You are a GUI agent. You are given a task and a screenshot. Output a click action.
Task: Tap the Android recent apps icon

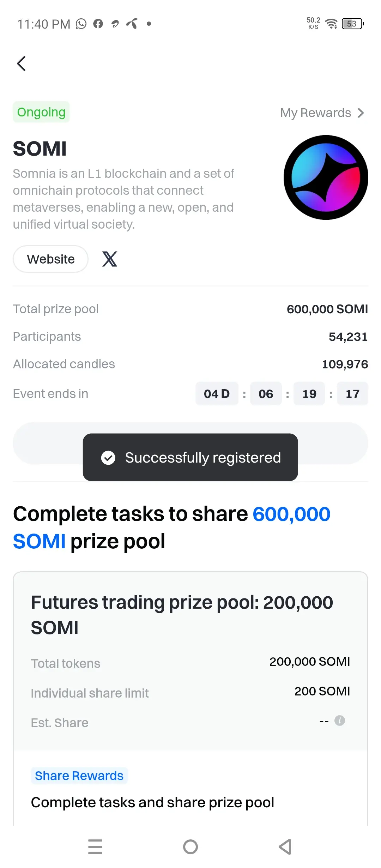(95, 847)
